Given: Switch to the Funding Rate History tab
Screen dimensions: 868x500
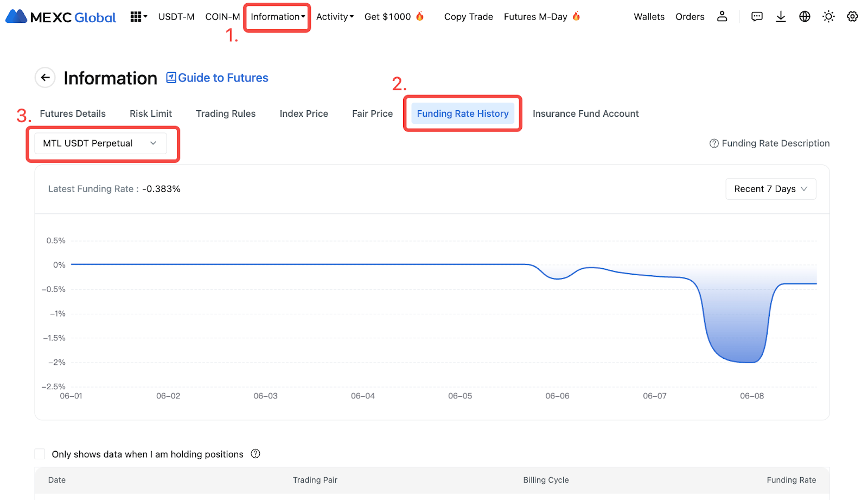Looking at the screenshot, I should tap(462, 113).
